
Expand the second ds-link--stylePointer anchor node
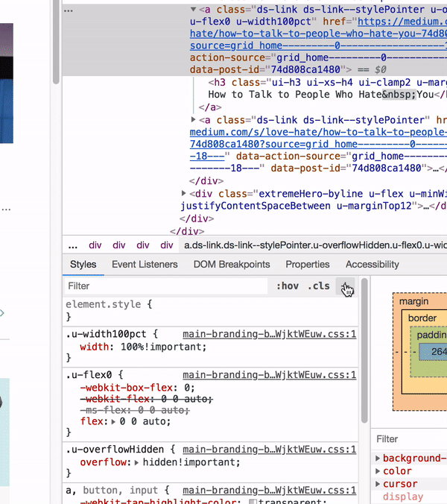click(193, 119)
